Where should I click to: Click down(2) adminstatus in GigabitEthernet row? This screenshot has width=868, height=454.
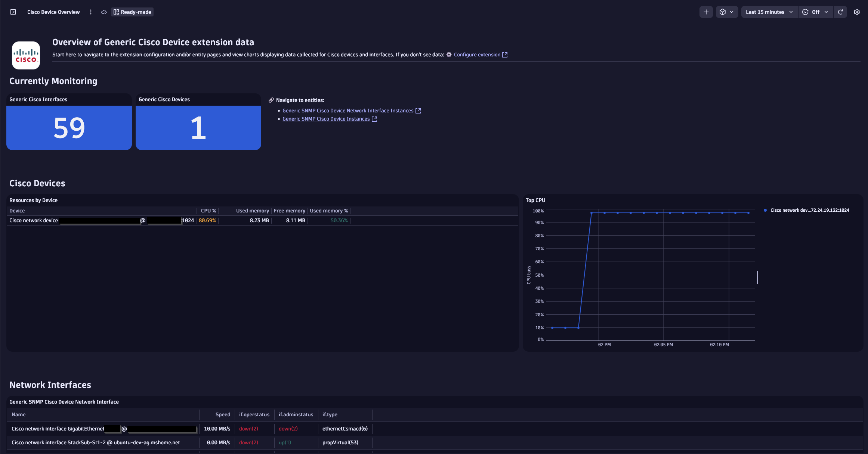pos(288,429)
